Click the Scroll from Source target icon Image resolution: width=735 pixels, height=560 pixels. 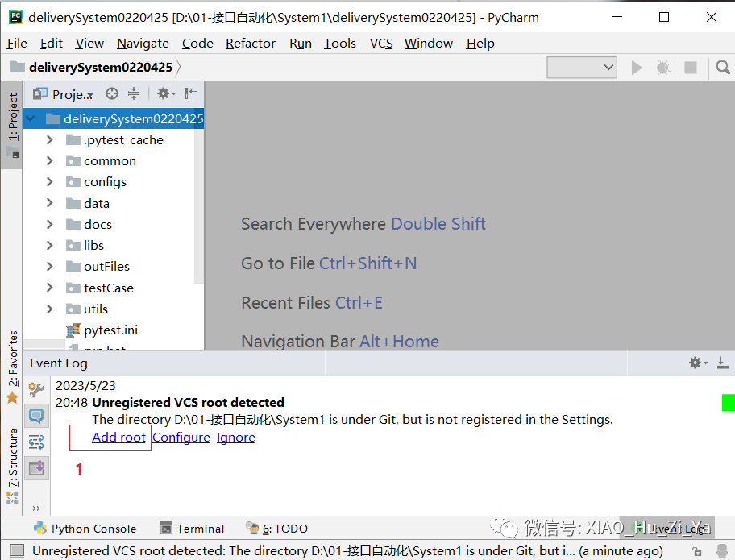[x=111, y=93]
